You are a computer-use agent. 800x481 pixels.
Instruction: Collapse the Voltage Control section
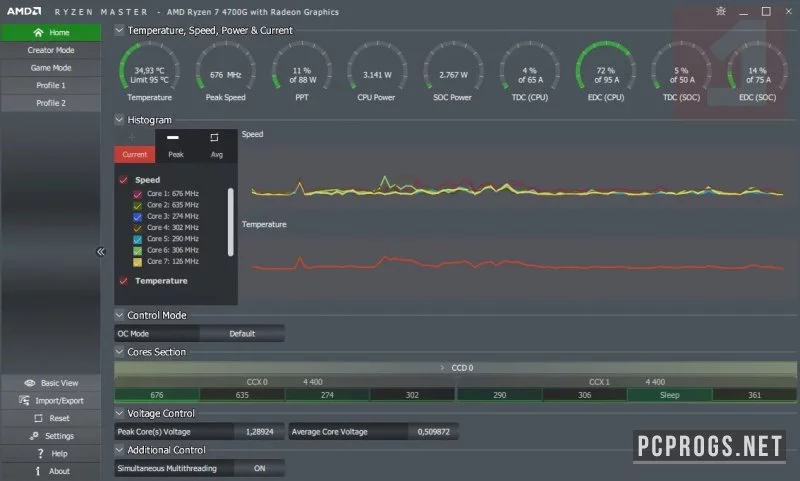click(x=119, y=413)
